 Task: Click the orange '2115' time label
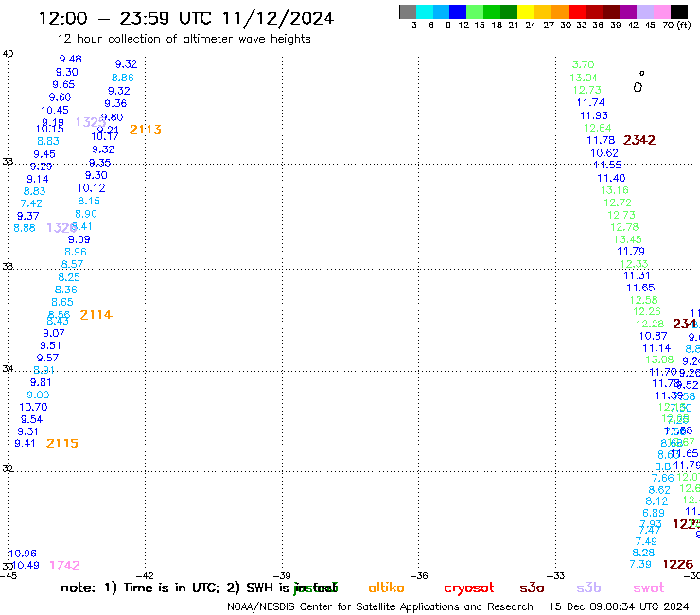point(62,443)
